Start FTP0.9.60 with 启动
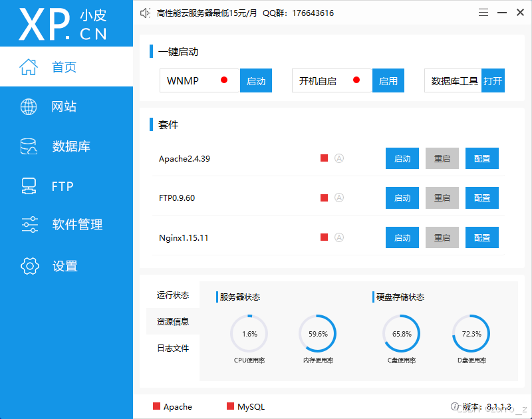The width and height of the screenshot is (532, 419). click(402, 198)
